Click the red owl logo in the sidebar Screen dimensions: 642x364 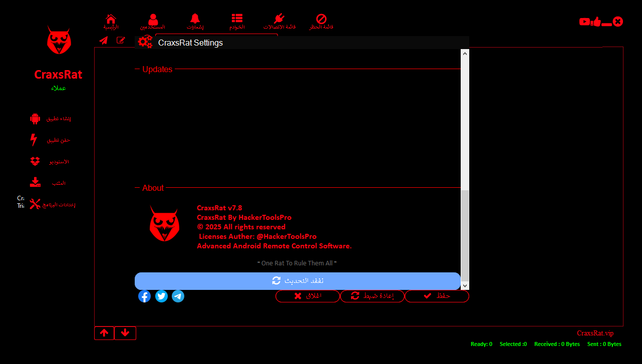[x=59, y=41]
